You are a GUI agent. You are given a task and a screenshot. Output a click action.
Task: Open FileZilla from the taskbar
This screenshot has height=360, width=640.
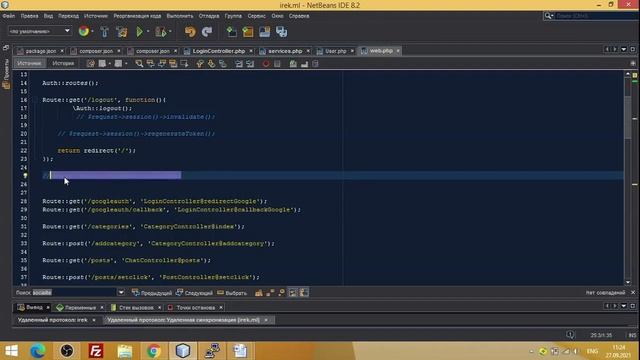click(96, 351)
